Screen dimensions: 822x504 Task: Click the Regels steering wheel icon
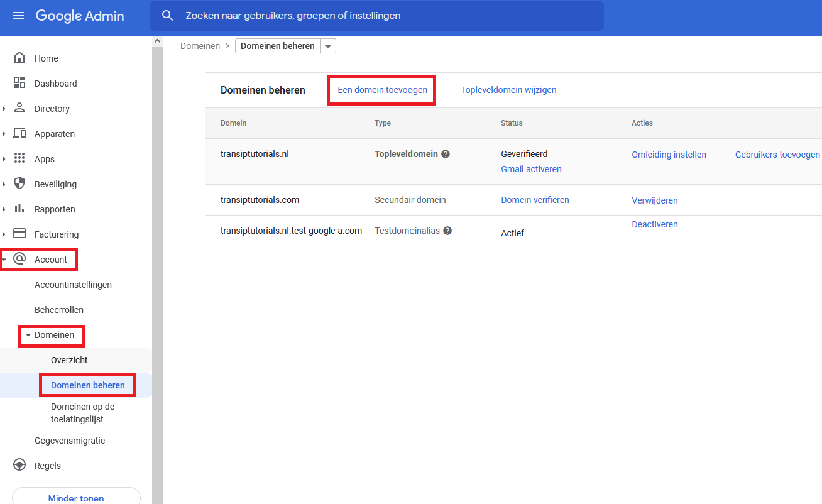(19, 465)
